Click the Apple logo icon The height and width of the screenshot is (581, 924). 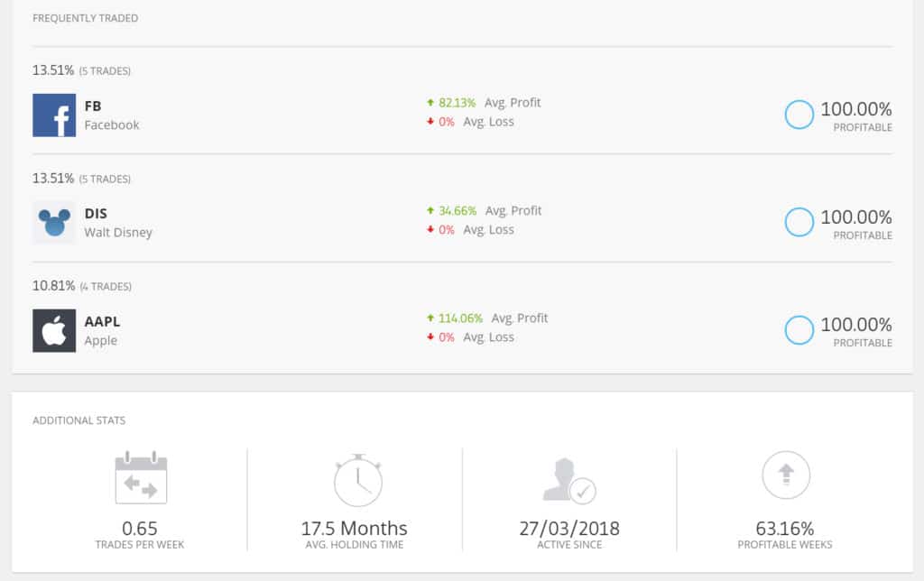[54, 330]
